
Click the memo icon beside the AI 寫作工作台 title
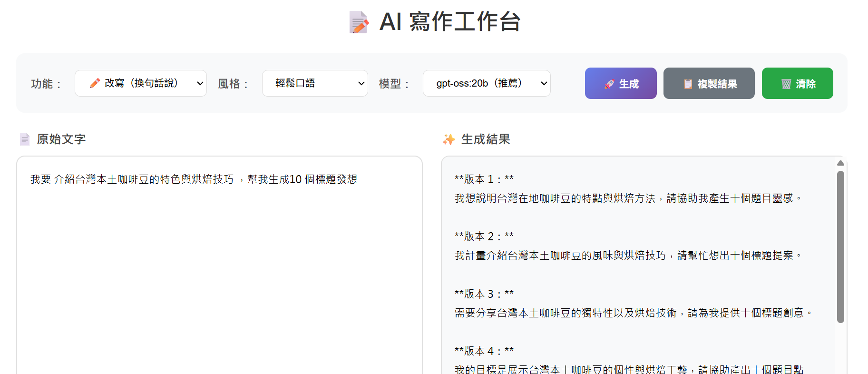359,22
